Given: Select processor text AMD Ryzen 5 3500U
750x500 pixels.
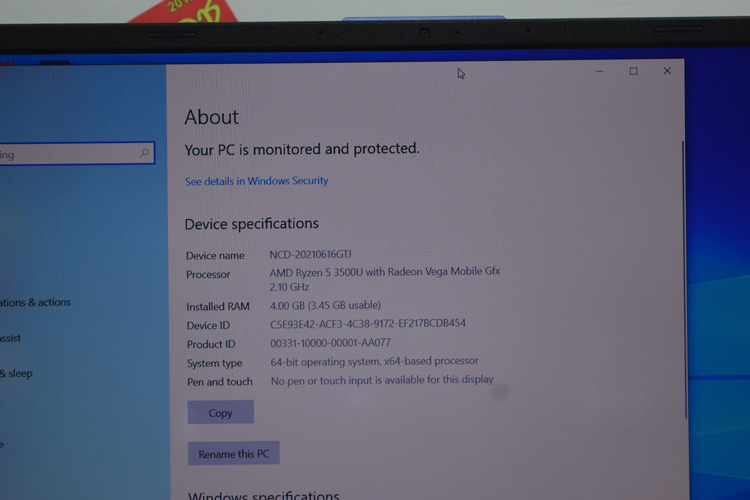Looking at the screenshot, I should (317, 272).
